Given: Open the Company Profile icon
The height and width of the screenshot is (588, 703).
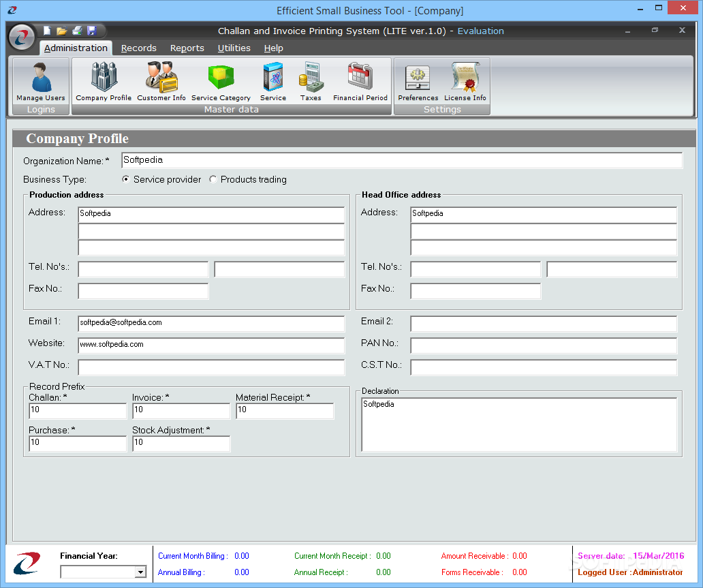Looking at the screenshot, I should click(x=104, y=82).
